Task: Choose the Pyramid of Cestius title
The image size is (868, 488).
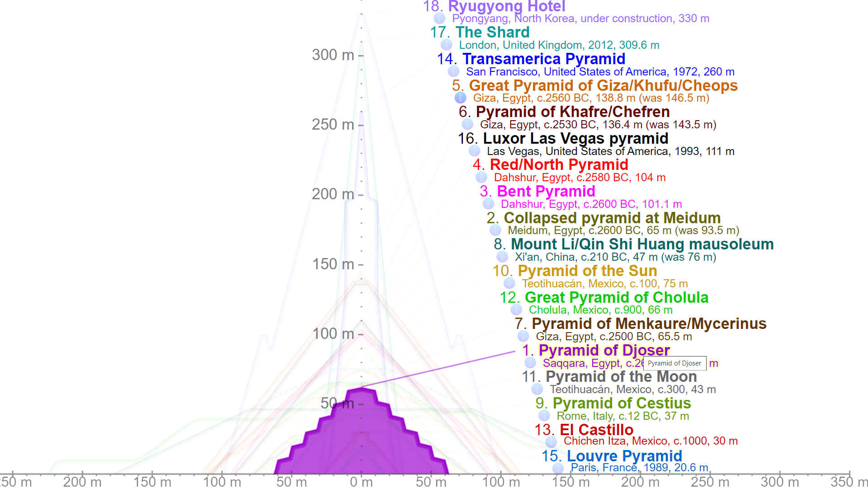Action: tap(622, 403)
